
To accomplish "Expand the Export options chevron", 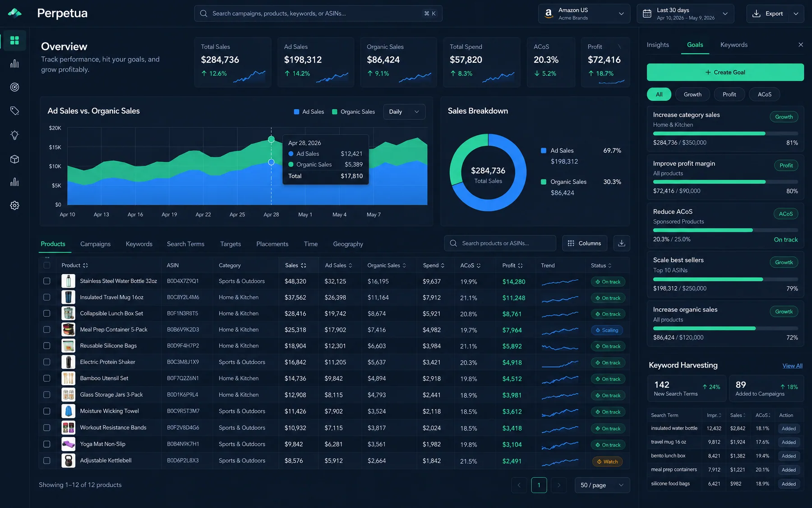I will pos(796,14).
